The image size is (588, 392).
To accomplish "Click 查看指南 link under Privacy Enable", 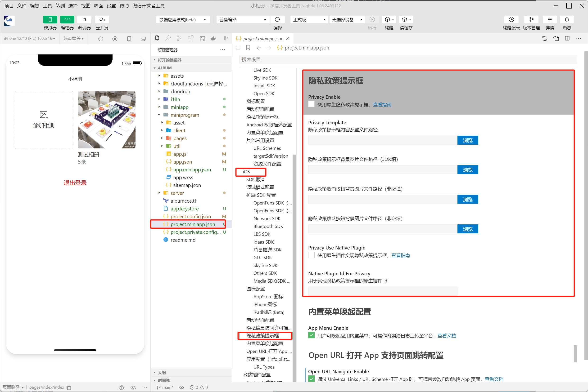I will pyautogui.click(x=382, y=104).
